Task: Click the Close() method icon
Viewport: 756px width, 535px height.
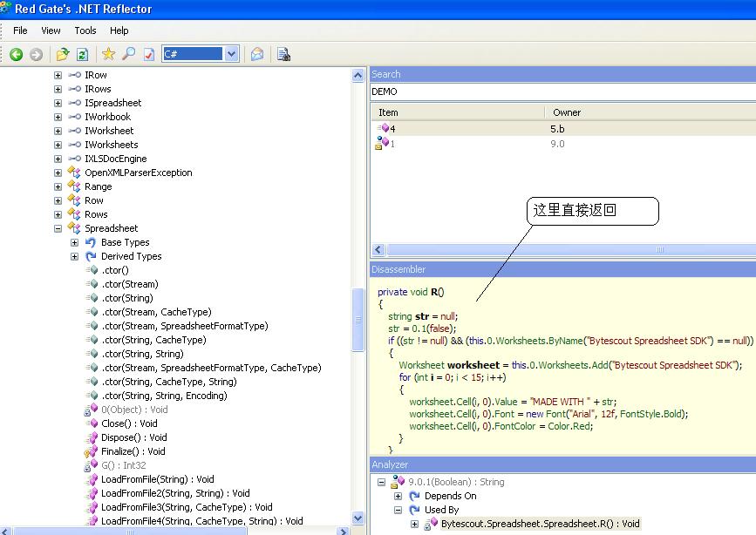Action: pos(92,423)
